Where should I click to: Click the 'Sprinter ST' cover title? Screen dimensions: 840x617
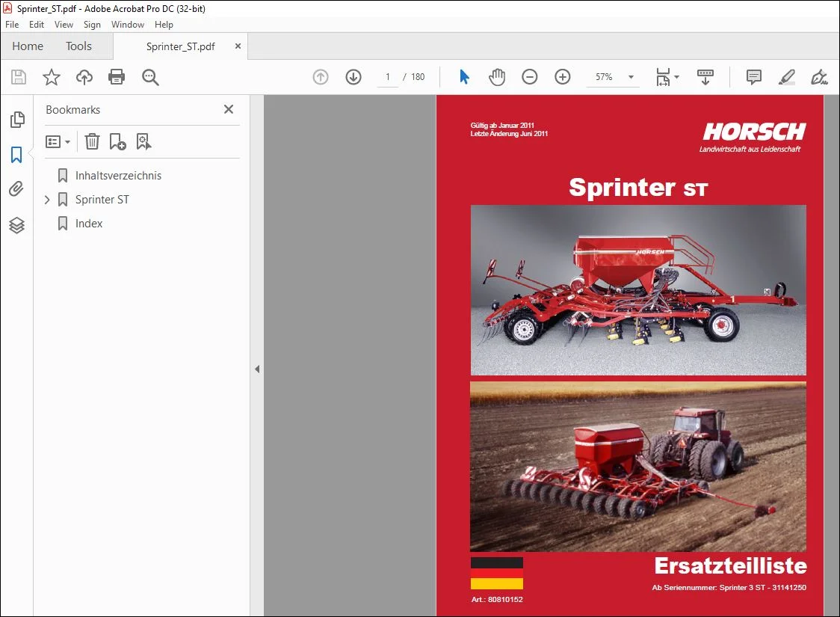coord(638,188)
